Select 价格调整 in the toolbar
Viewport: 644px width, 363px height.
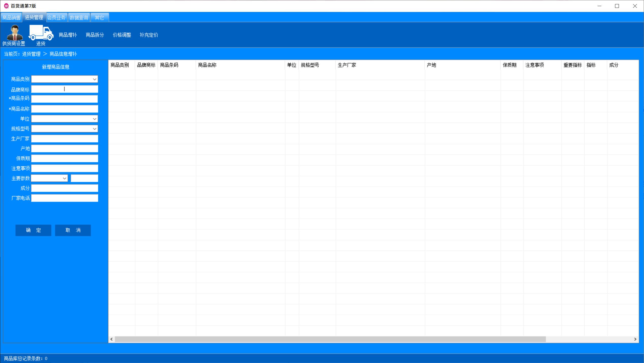pos(122,35)
